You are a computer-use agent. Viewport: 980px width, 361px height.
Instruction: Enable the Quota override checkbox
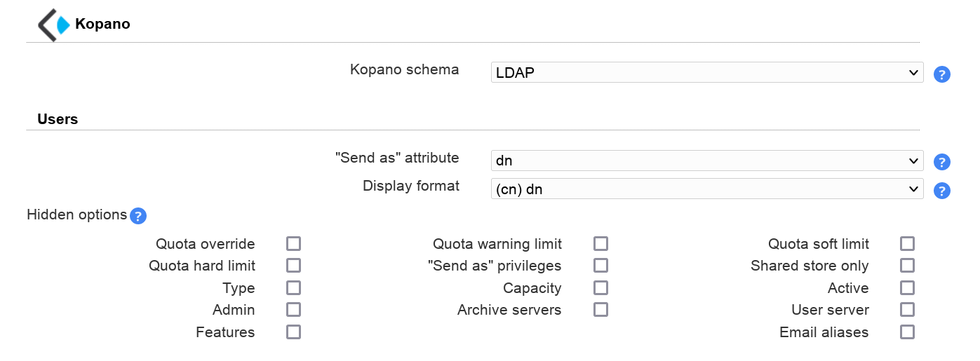pyautogui.click(x=293, y=244)
